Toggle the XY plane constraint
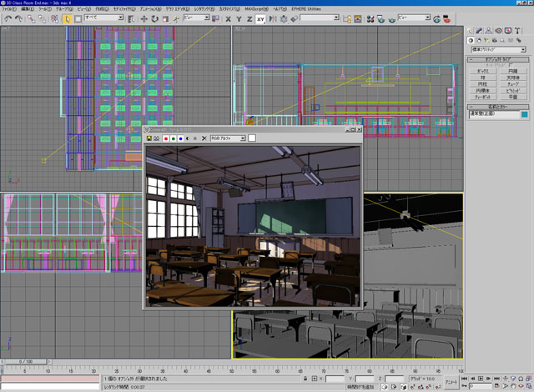 click(x=260, y=19)
